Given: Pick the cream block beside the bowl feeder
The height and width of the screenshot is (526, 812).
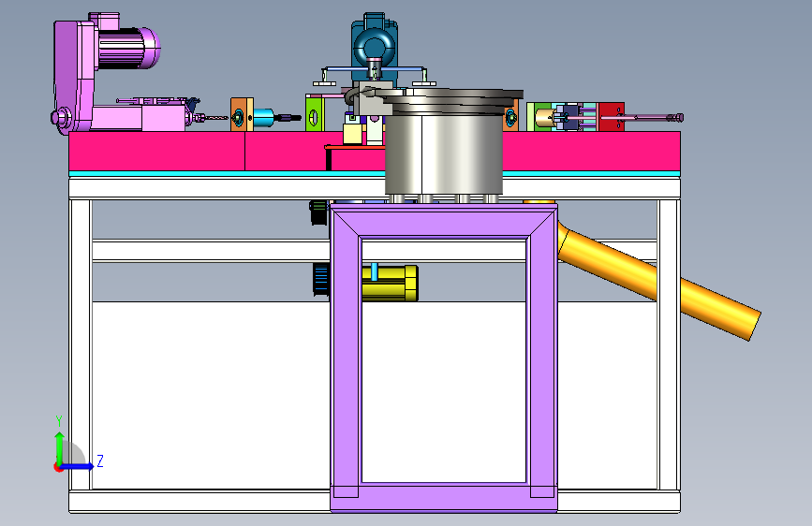Looking at the screenshot, I should [x=353, y=134].
